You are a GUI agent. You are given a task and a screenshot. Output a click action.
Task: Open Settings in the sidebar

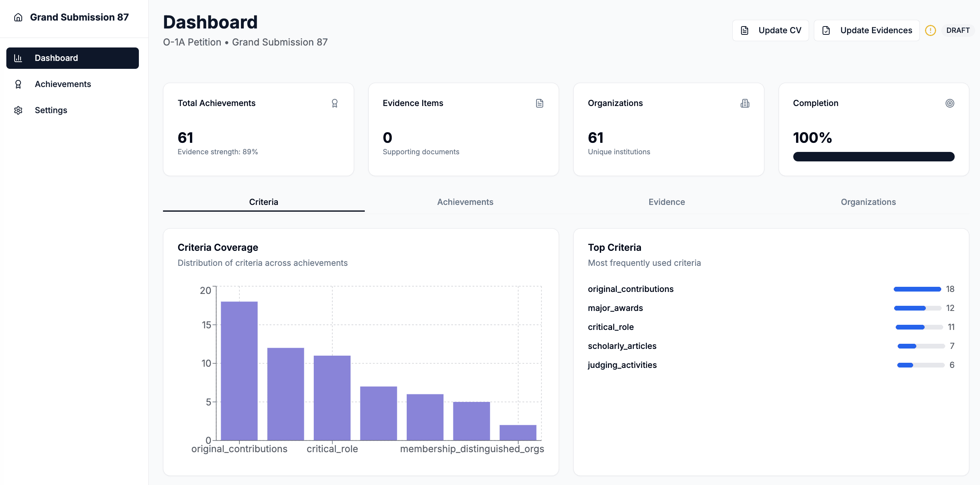(x=51, y=110)
